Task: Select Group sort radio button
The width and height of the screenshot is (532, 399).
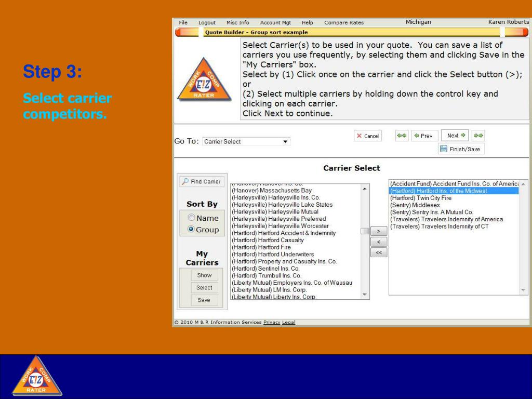Action: point(191,229)
